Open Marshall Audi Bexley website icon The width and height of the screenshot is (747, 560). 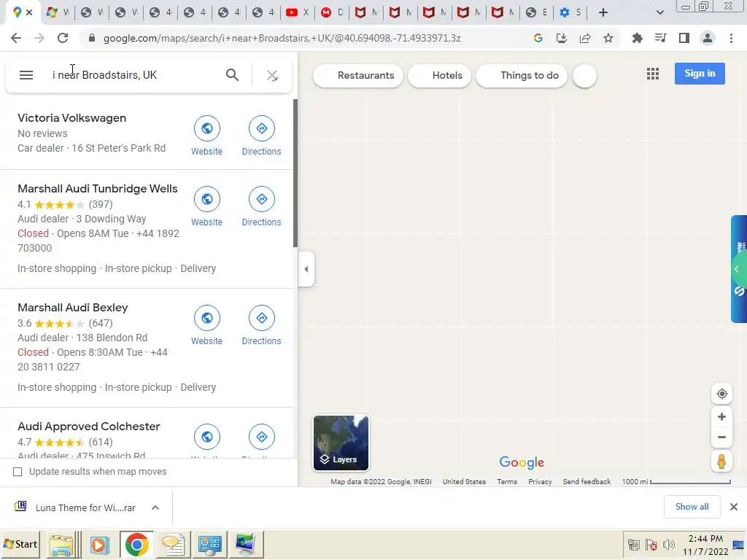(206, 318)
